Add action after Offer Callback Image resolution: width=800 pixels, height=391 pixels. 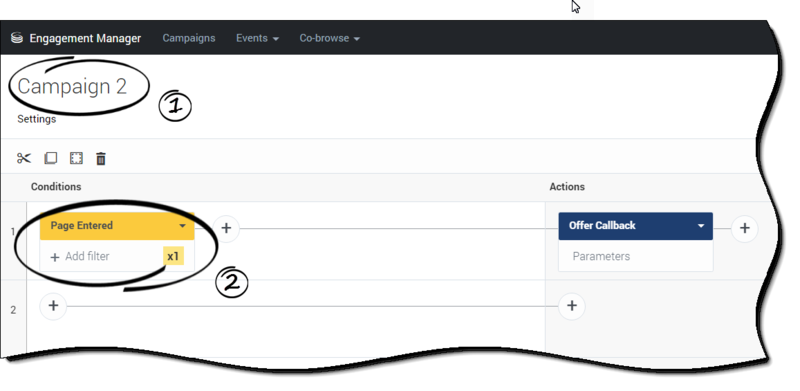pos(744,228)
